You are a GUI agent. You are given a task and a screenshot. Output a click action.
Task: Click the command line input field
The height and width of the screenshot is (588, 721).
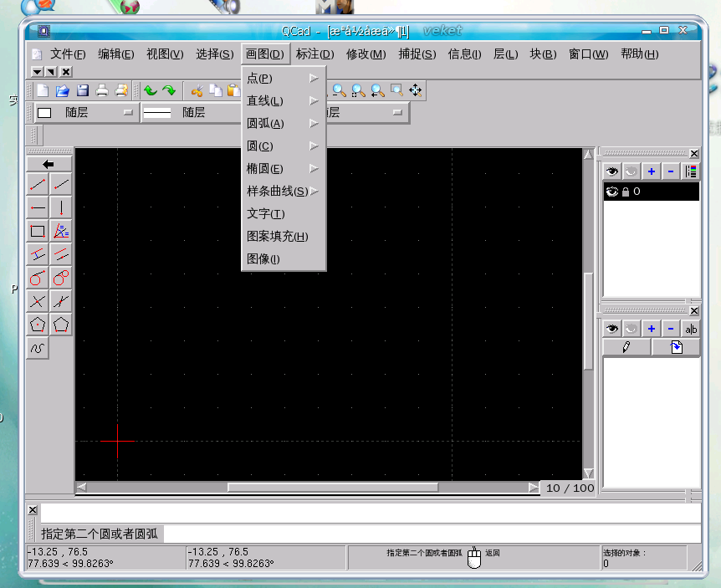tap(432, 534)
